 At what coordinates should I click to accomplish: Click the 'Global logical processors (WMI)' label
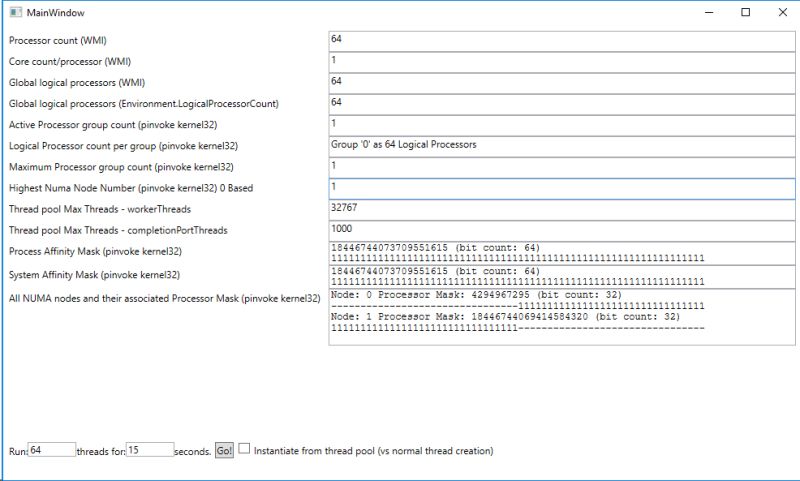[x=77, y=83]
